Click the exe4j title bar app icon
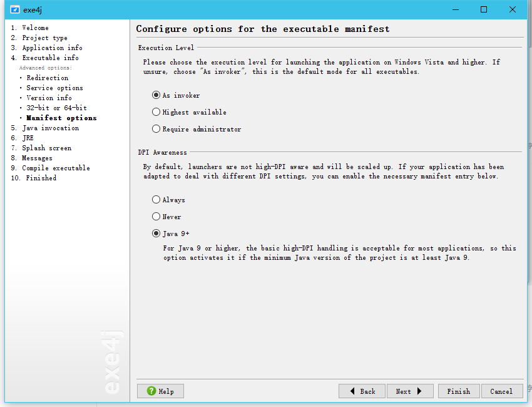 15,9
